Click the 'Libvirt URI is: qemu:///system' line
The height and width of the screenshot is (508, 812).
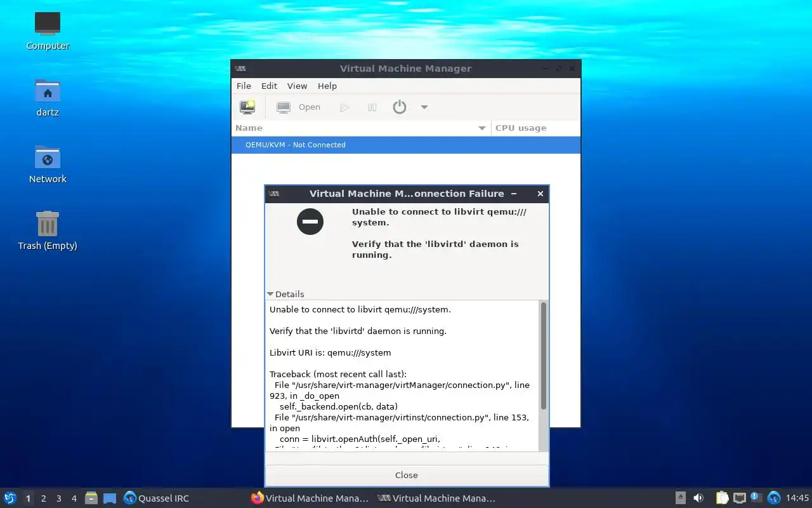coord(330,352)
